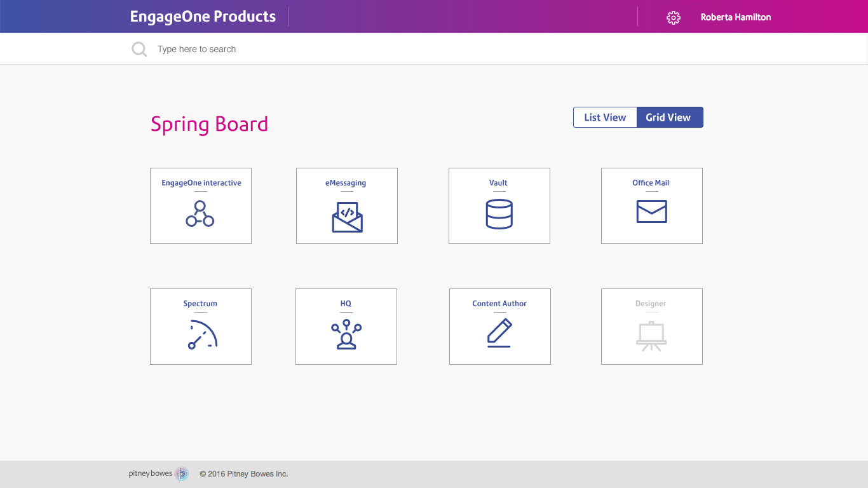The height and width of the screenshot is (488, 868).
Task: Open the Spectrum gauge icon
Action: click(203, 335)
